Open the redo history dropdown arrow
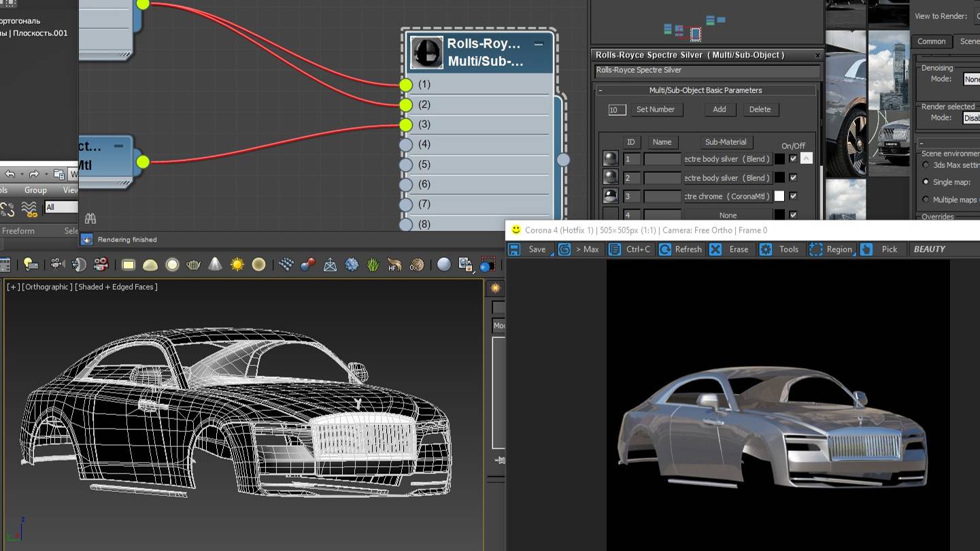This screenshot has width=980, height=551. [46, 175]
